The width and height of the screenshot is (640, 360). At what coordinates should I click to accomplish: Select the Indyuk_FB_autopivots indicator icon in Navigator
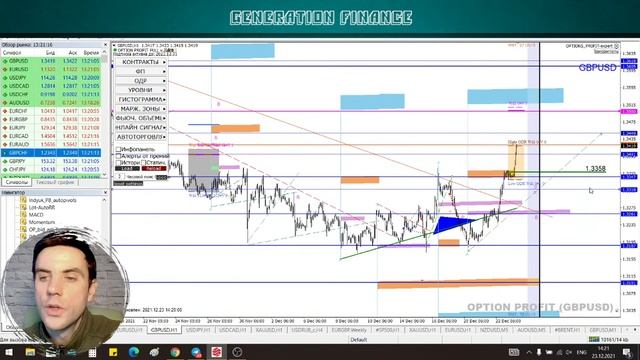coord(23,200)
